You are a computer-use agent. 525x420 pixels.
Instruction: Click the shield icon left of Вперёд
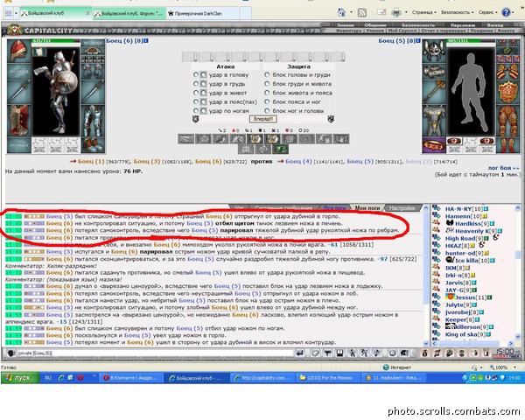point(195,119)
